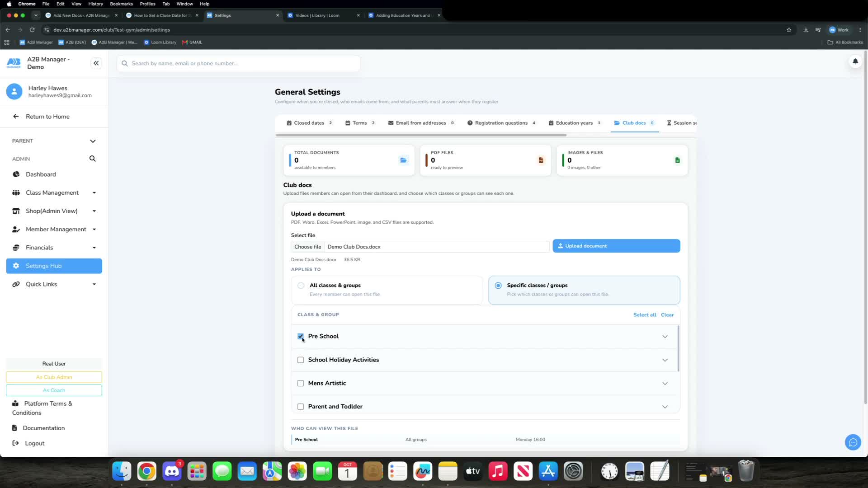Click the Upload document button
Screen dimensions: 868x488
coord(616,246)
